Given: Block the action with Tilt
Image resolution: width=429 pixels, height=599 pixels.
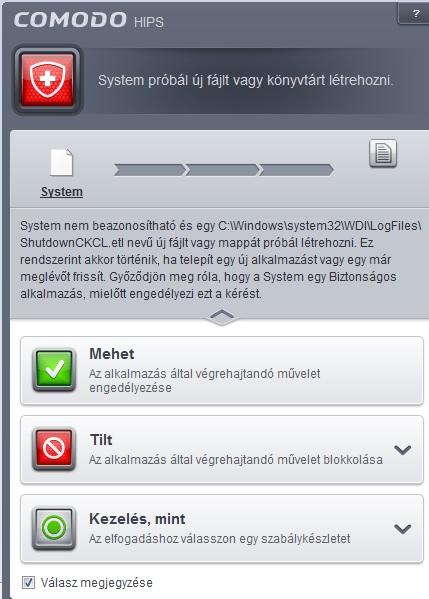Looking at the screenshot, I should (222, 449).
